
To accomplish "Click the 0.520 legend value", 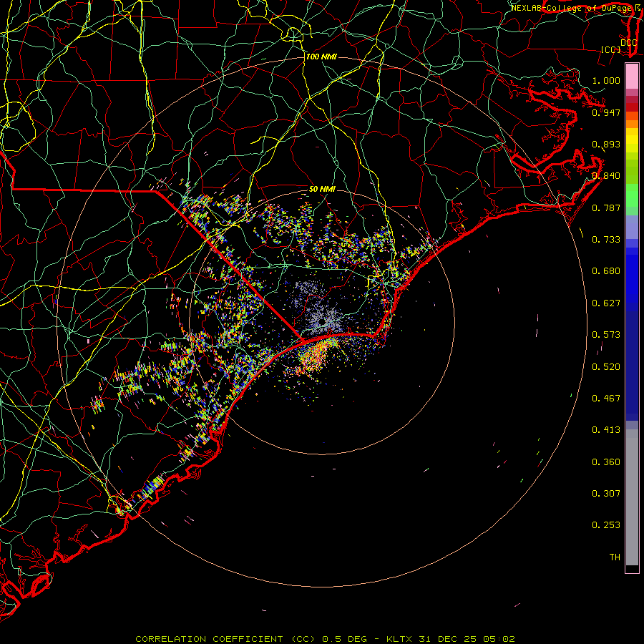I will [x=606, y=366].
